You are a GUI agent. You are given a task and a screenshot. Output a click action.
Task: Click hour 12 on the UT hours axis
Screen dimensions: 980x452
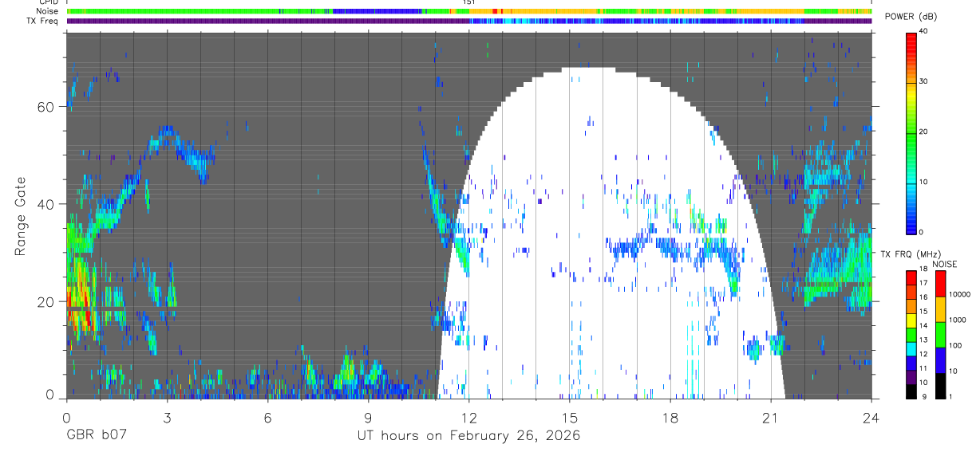click(x=469, y=417)
